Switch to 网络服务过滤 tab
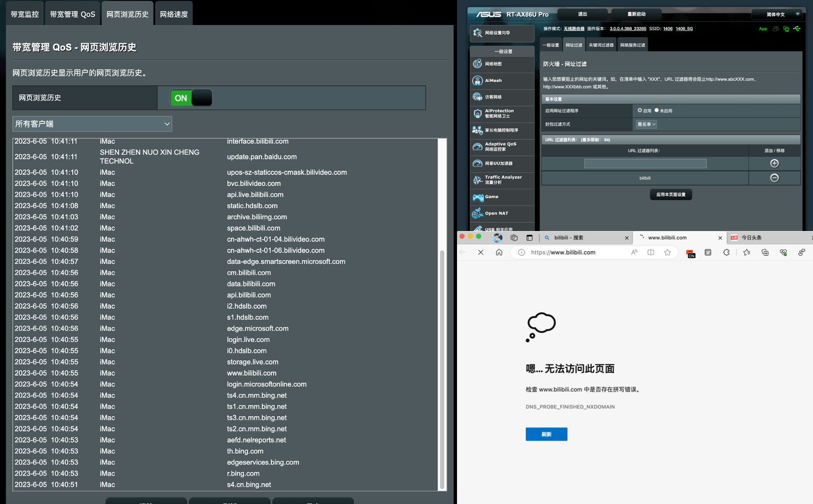The height and width of the screenshot is (504, 813). [x=632, y=45]
